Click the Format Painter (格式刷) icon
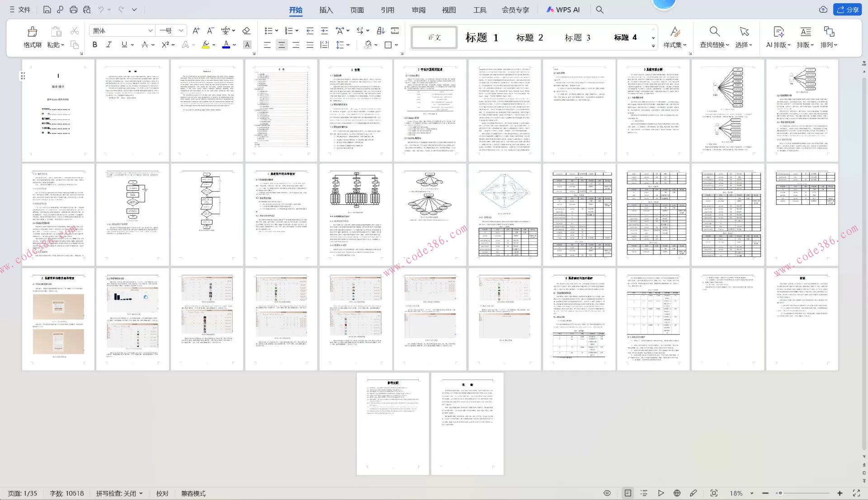Screen dimensions: 868x500 [x=32, y=32]
